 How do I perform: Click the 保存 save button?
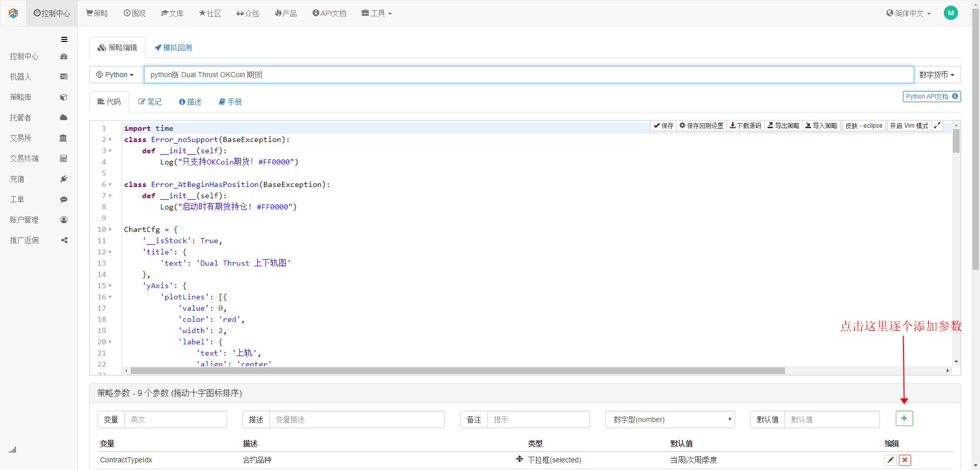(x=664, y=126)
